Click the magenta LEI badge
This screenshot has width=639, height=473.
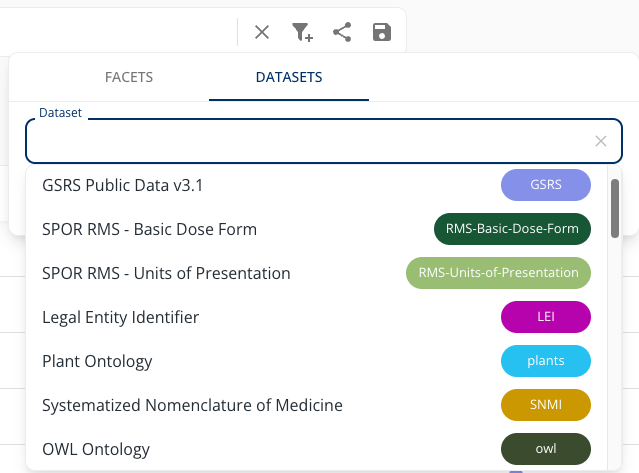(x=545, y=317)
